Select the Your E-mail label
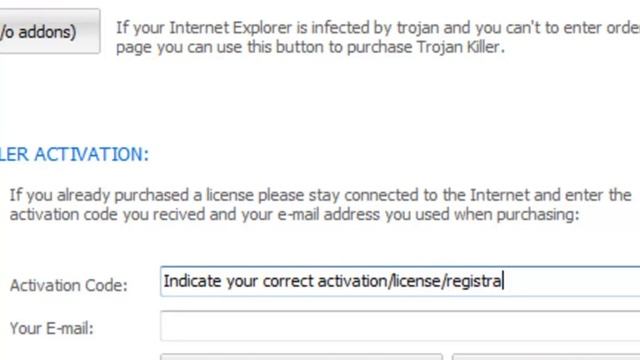 (x=51, y=328)
